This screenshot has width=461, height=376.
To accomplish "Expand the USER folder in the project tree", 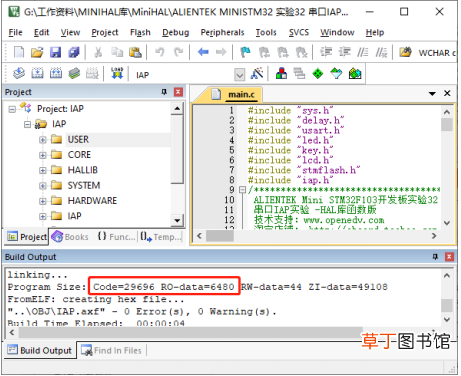I will click(43, 140).
